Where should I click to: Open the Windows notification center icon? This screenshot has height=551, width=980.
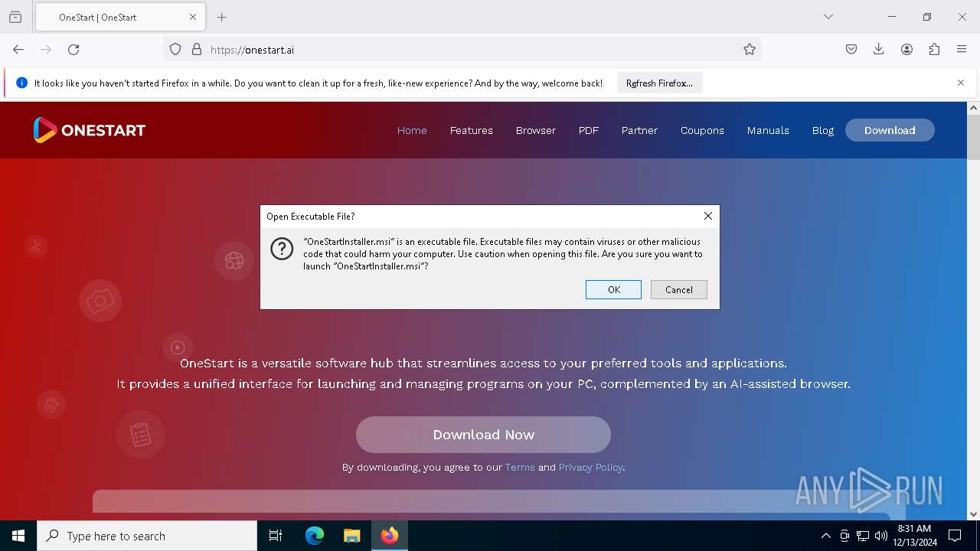tap(955, 536)
